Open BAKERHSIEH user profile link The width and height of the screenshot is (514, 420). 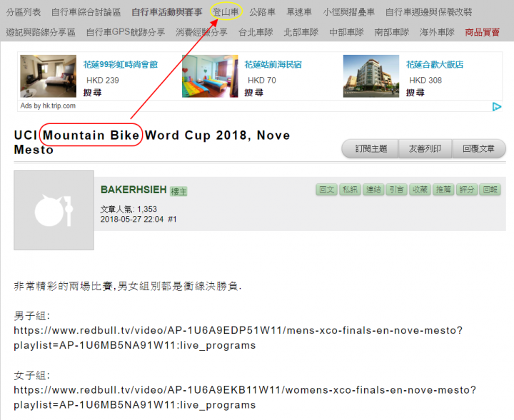(133, 190)
